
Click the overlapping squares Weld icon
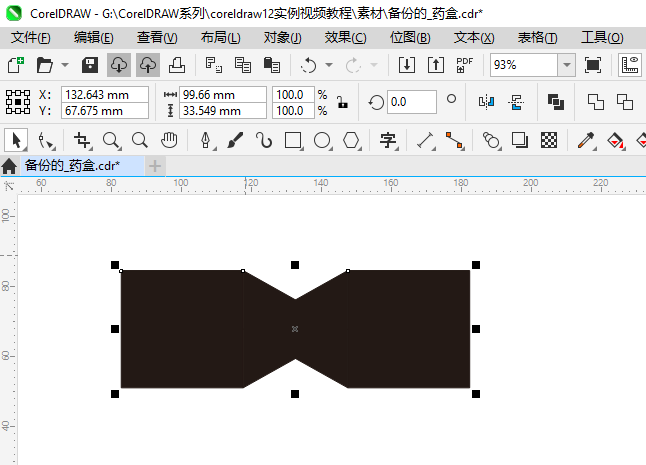[556, 102]
